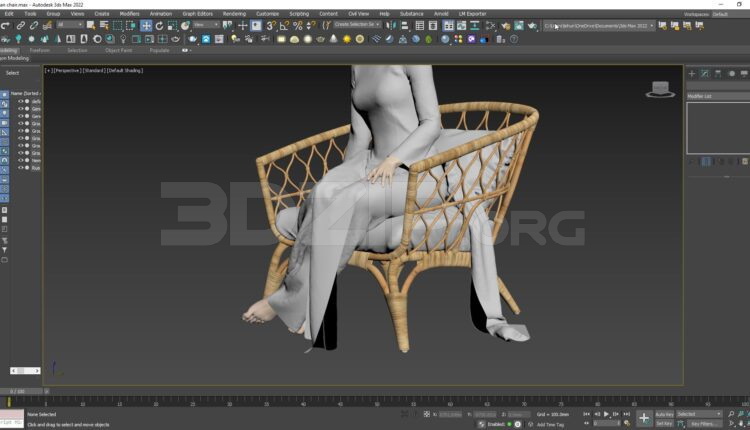The height and width of the screenshot is (430, 750).
Task: Click the cone primitive icon
Action: point(333,39)
